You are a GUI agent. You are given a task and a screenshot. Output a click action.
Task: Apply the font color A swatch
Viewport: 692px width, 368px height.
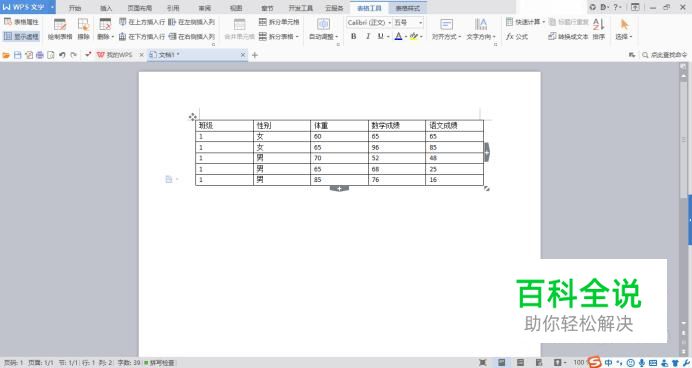point(399,37)
